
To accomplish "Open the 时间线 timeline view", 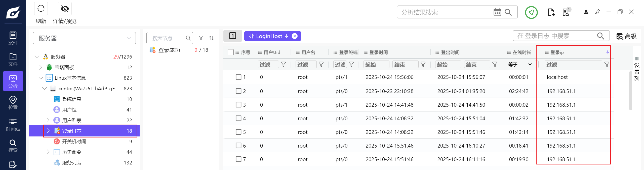I will point(13,125).
